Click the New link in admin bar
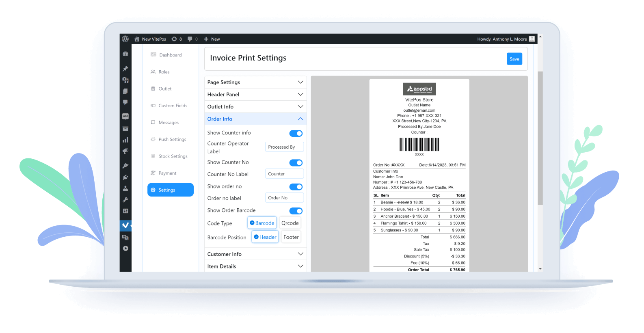Screen dimensions: 644x333 (x=216, y=39)
